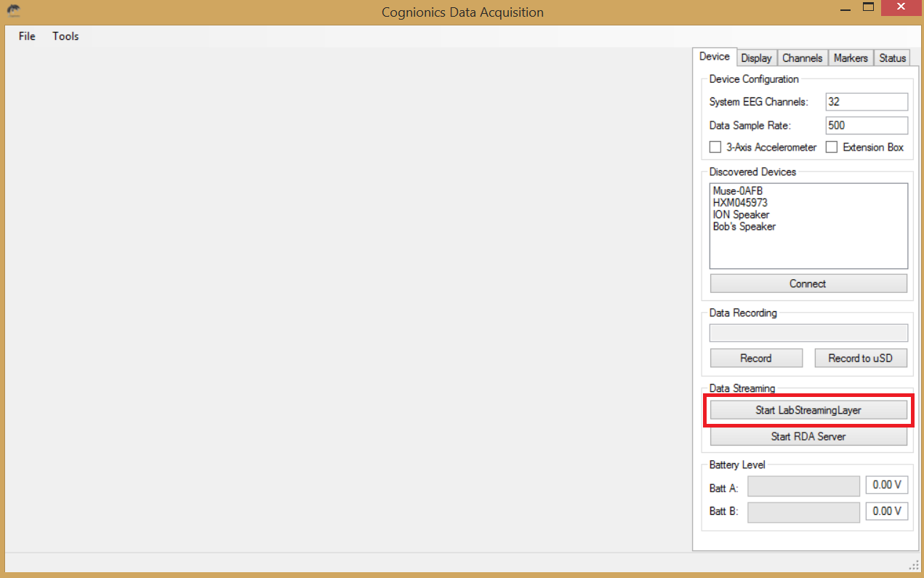Screen dimensions: 924x578
Task: Click the Cognionics app icon in title bar
Action: point(14,12)
